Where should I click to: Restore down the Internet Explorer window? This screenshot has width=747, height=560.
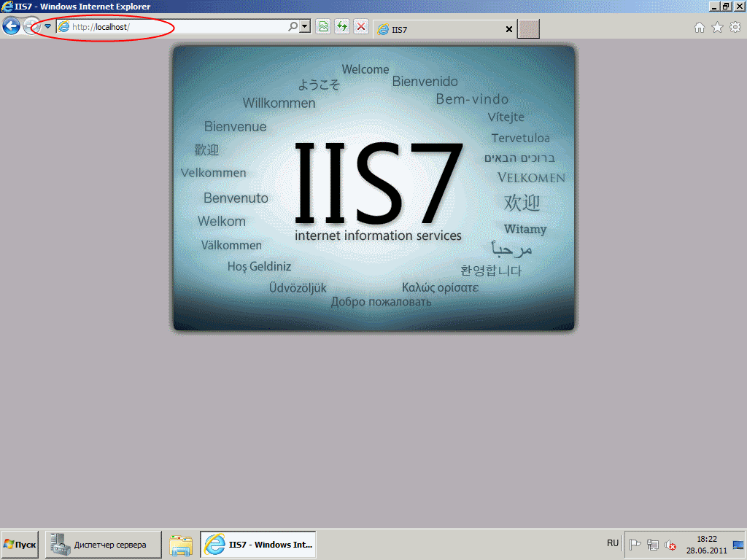pyautogui.click(x=726, y=7)
